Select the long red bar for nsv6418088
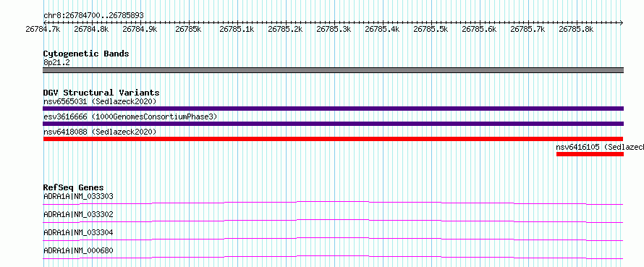644x267 pixels. [333, 139]
